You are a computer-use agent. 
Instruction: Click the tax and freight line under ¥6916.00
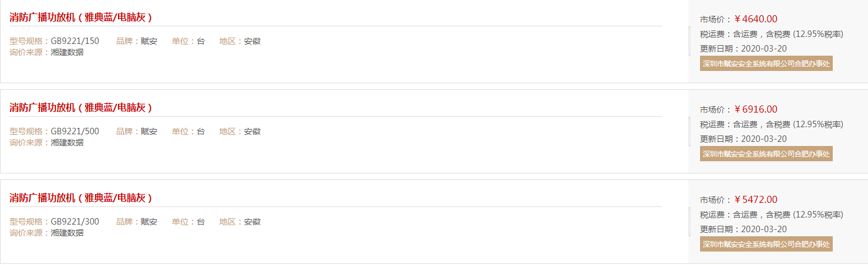coord(772,124)
